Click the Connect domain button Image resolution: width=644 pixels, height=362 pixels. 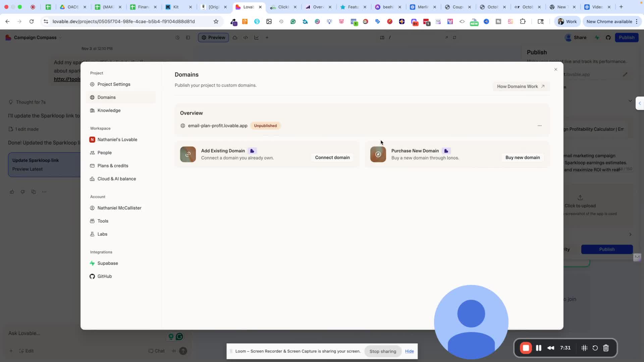coord(332,158)
